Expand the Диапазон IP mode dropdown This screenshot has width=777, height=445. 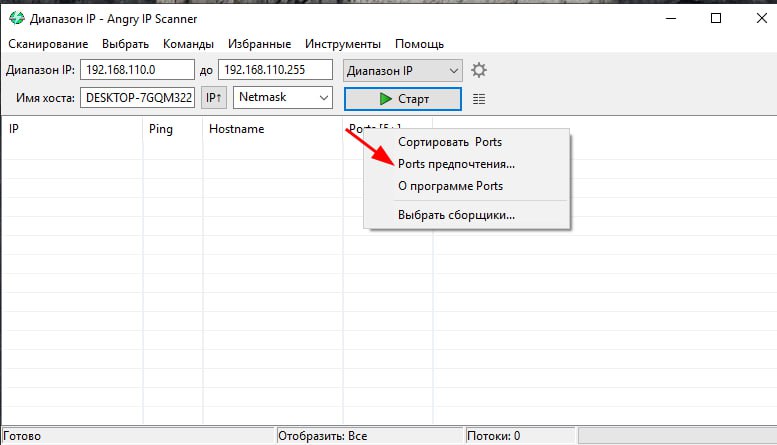402,71
